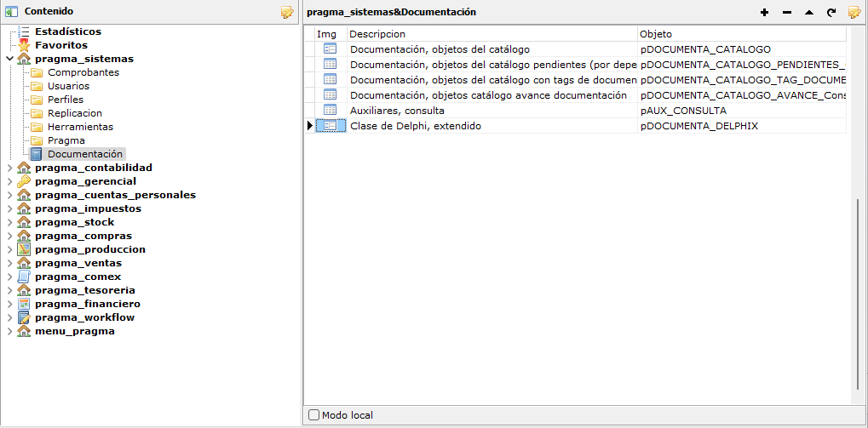The image size is (868, 428).
Task: Select the Favoritos tree item
Action: [61, 45]
